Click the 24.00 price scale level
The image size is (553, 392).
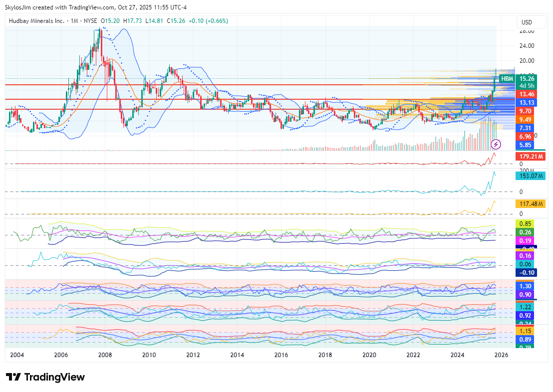(527, 46)
